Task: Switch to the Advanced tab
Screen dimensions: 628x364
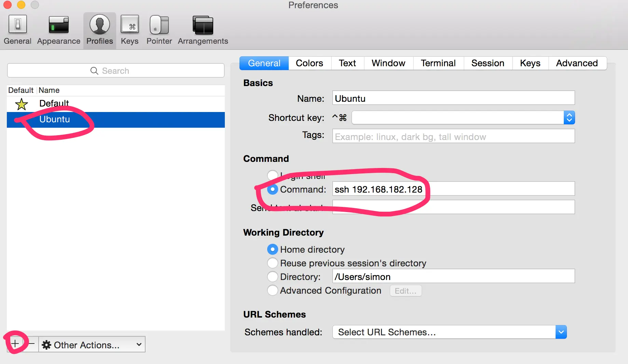Action: coord(577,63)
